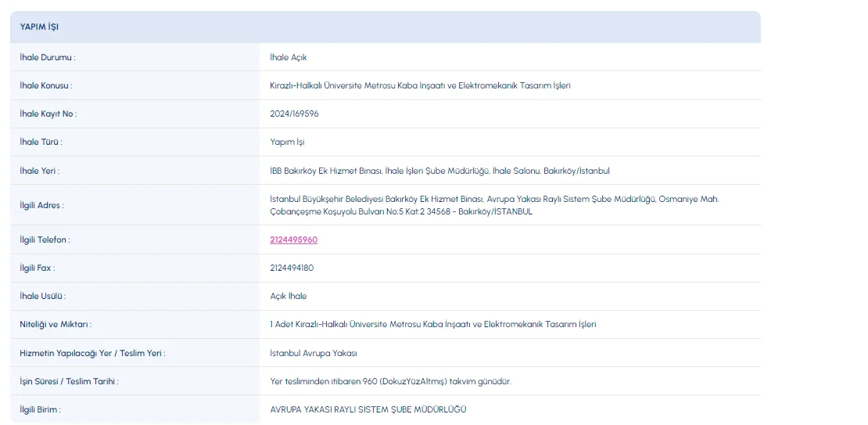Click the İhale Durumu label
The height and width of the screenshot is (425, 868).
[x=48, y=57]
